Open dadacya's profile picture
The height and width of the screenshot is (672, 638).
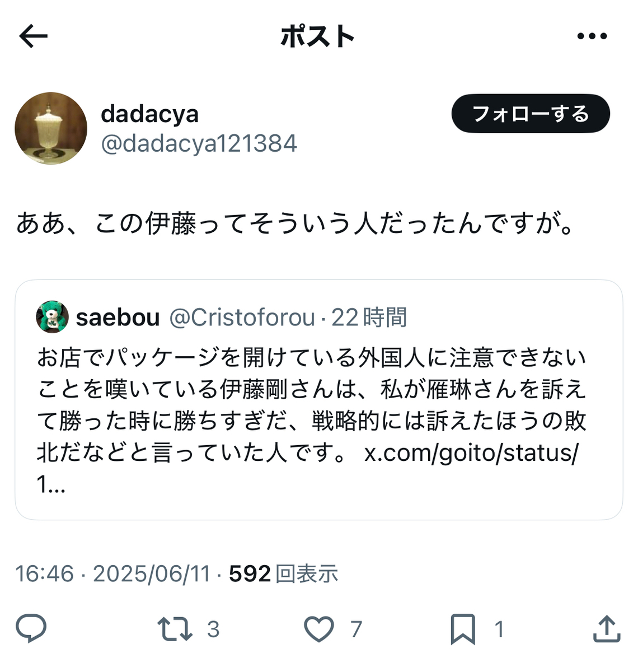click(x=51, y=128)
